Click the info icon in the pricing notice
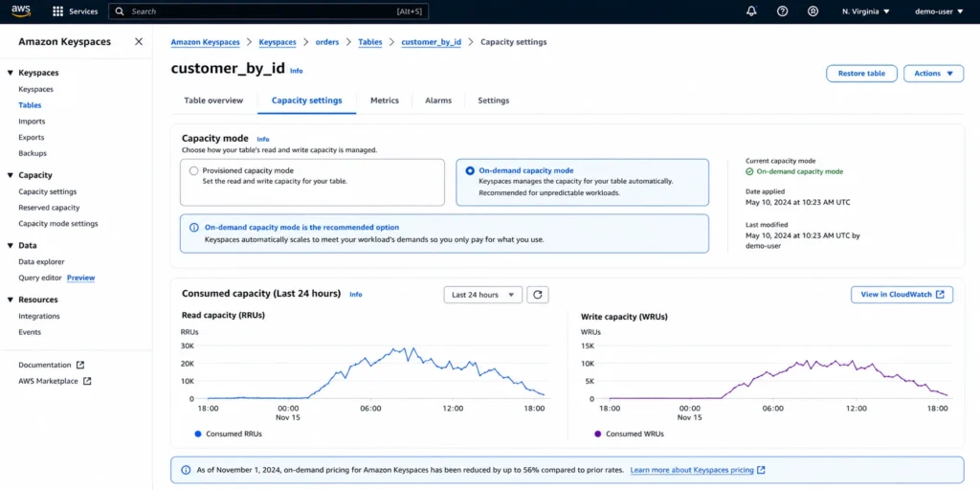980x490 pixels. pyautogui.click(x=186, y=470)
